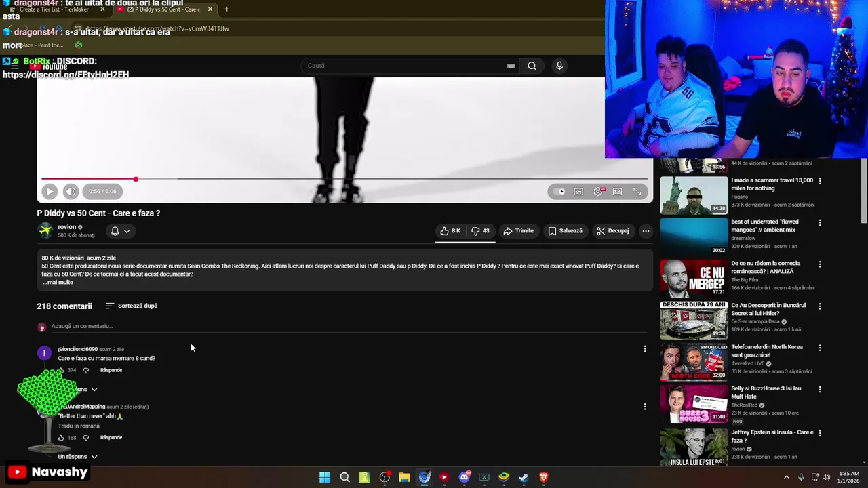This screenshot has height=488, width=868.
Task: Like the AndreiMapping 'Better than never' comment
Action: 61,438
